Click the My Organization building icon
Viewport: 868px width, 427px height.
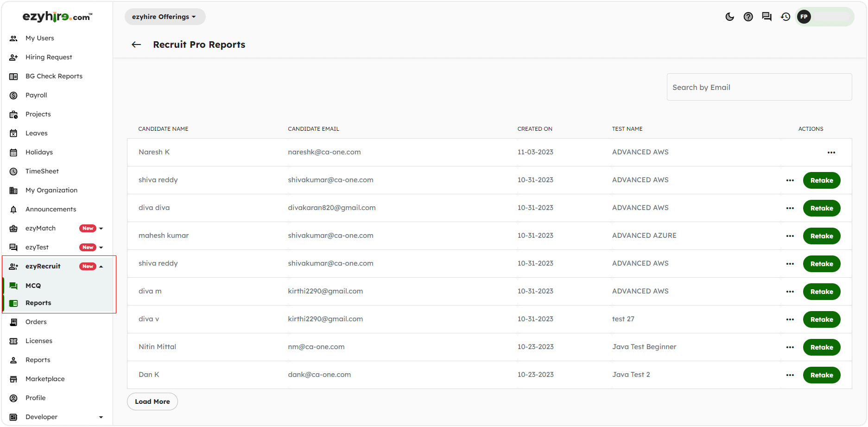[13, 190]
